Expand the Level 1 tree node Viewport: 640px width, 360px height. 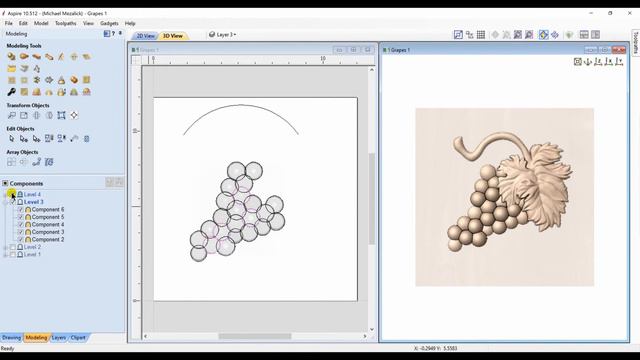point(5,254)
